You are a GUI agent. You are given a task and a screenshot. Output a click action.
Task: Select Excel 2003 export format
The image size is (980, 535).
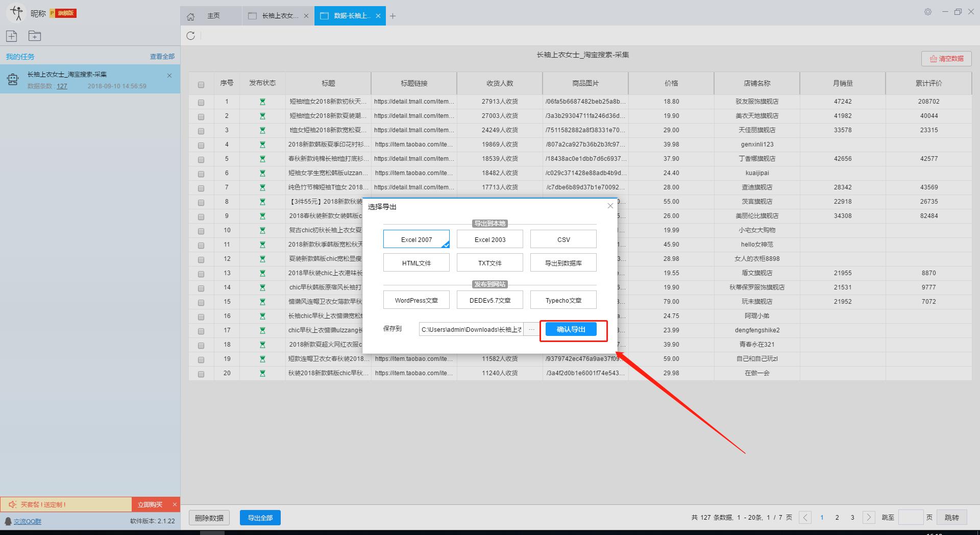pyautogui.click(x=490, y=239)
